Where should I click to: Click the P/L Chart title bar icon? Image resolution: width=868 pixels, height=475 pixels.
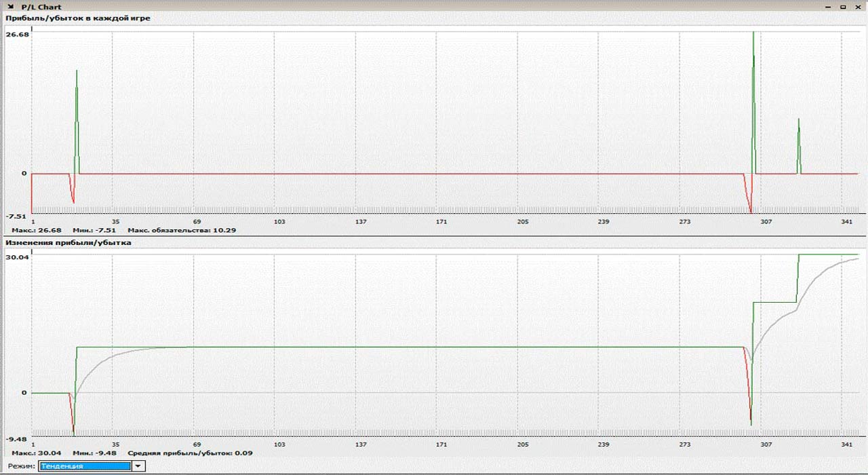[11, 7]
